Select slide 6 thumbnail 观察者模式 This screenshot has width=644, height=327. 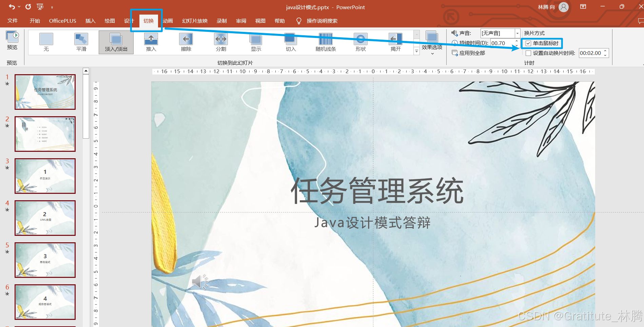coord(45,302)
